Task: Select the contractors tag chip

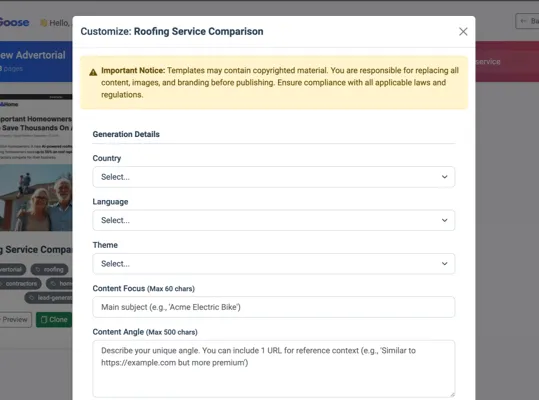Action: pos(20,284)
